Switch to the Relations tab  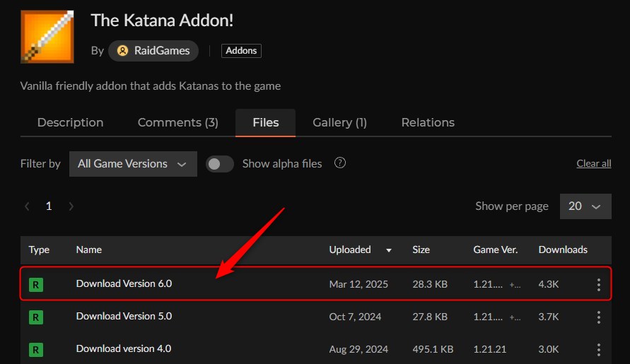pos(428,122)
